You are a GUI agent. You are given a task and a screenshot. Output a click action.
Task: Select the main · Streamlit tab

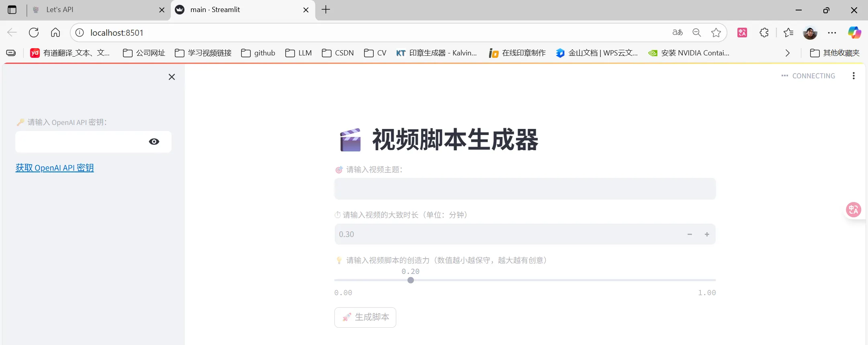(x=243, y=10)
